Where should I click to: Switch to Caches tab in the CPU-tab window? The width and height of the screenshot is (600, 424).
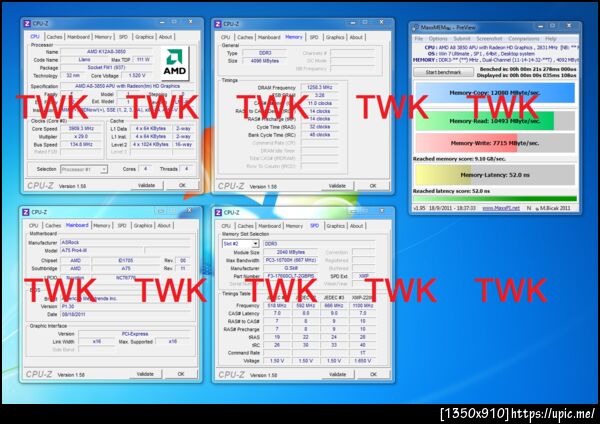tap(54, 37)
